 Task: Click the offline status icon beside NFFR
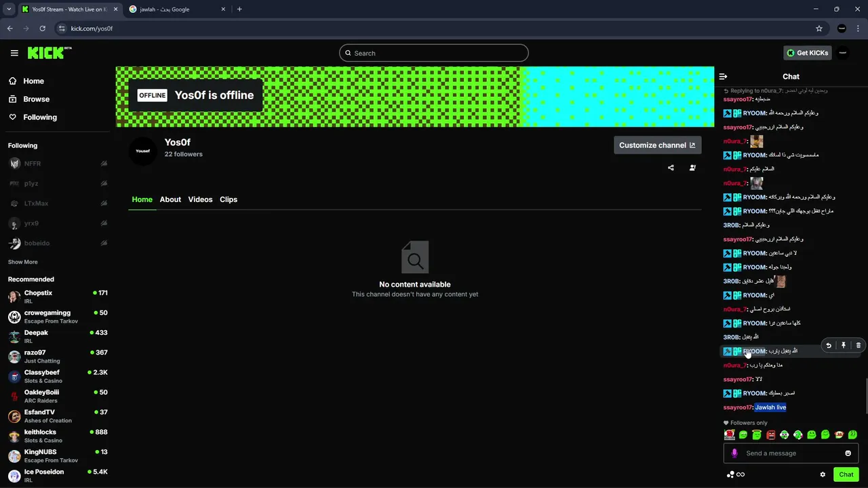(x=104, y=163)
